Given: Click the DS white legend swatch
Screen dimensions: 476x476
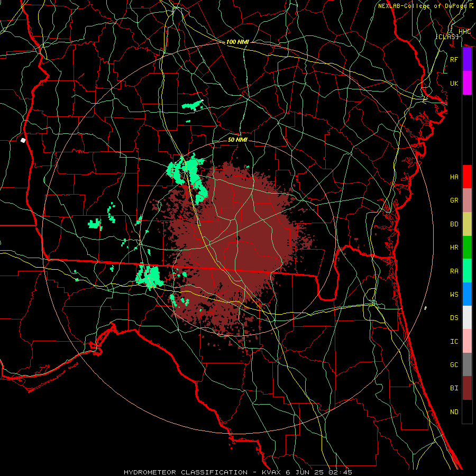Looking at the screenshot, I should point(467,317).
